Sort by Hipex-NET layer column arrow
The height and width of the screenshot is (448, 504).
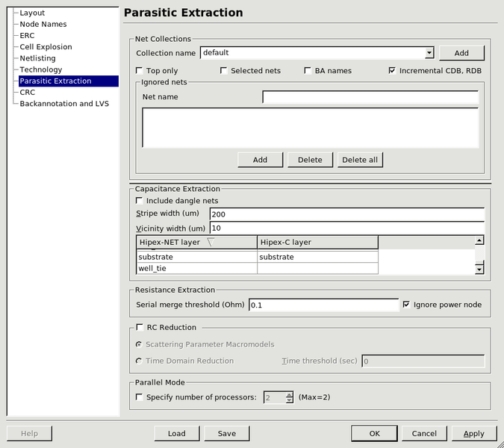(x=210, y=242)
